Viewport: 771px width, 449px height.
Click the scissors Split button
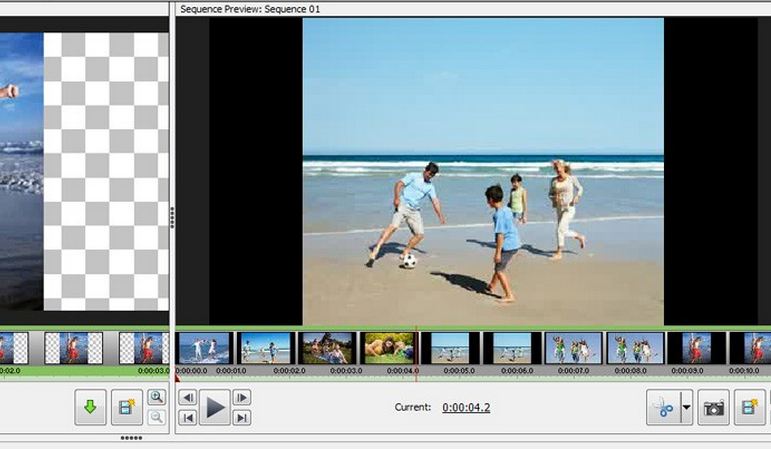[x=663, y=407]
